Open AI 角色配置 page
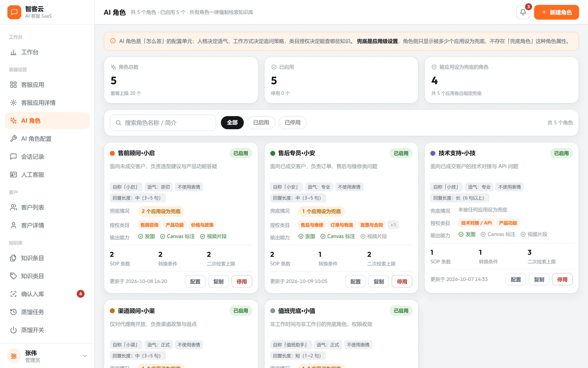588x368 pixels. tap(47, 139)
